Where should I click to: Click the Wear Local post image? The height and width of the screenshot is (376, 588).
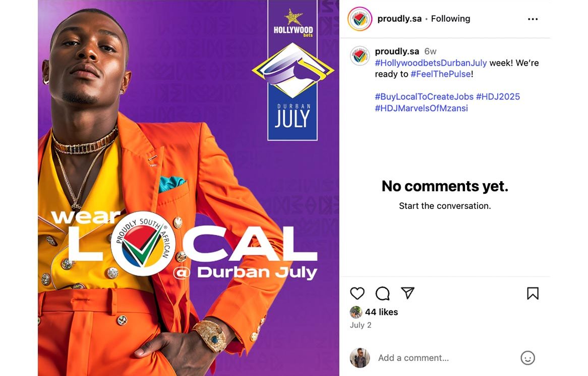189,188
